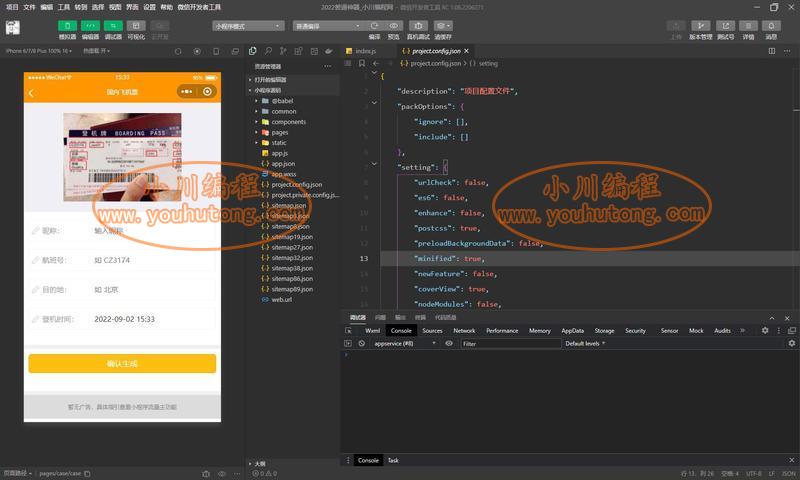Open the 文件 menu

pos(29,7)
